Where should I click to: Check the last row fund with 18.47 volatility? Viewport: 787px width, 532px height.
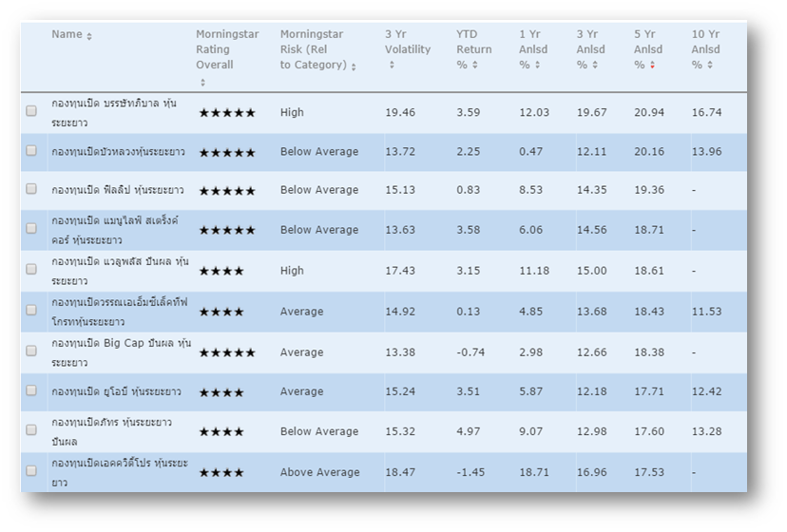click(x=31, y=470)
